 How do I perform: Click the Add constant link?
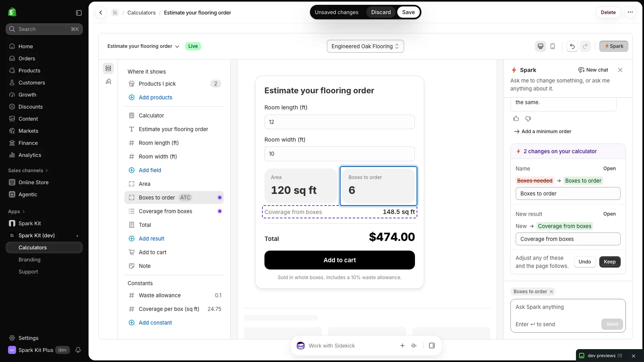pyautogui.click(x=155, y=323)
